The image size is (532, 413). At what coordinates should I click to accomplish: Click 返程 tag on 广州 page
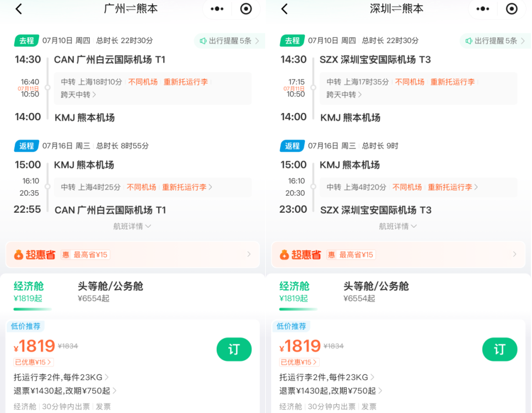[26, 146]
